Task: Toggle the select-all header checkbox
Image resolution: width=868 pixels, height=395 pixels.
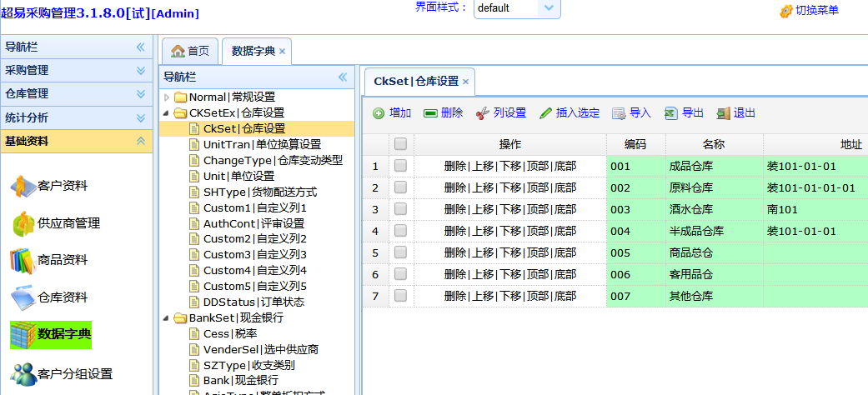Action: 401,144
